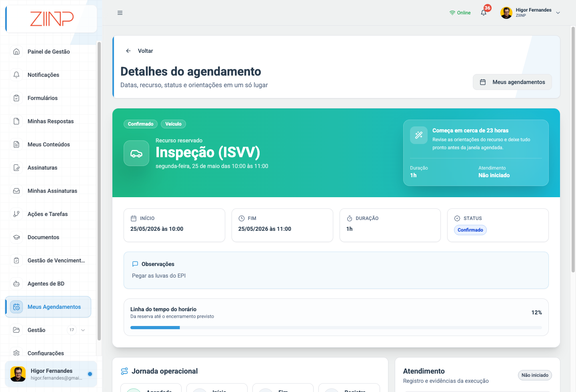This screenshot has height=392, width=576.
Task: Open Agentes de BD menu entry
Action: [48, 284]
